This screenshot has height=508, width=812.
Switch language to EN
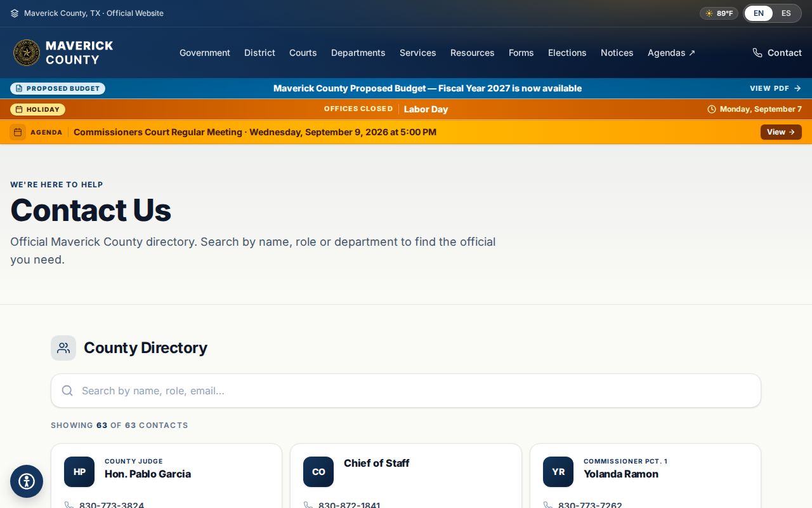(759, 13)
